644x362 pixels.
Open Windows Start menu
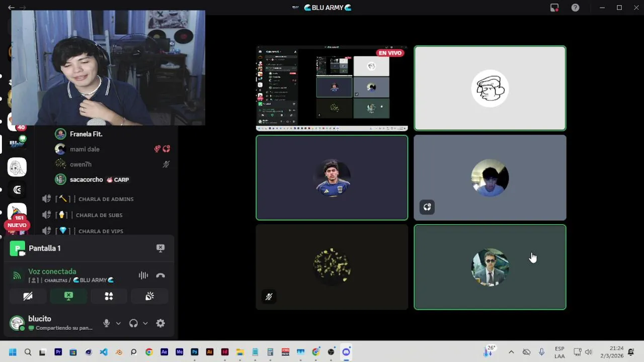click(13, 352)
